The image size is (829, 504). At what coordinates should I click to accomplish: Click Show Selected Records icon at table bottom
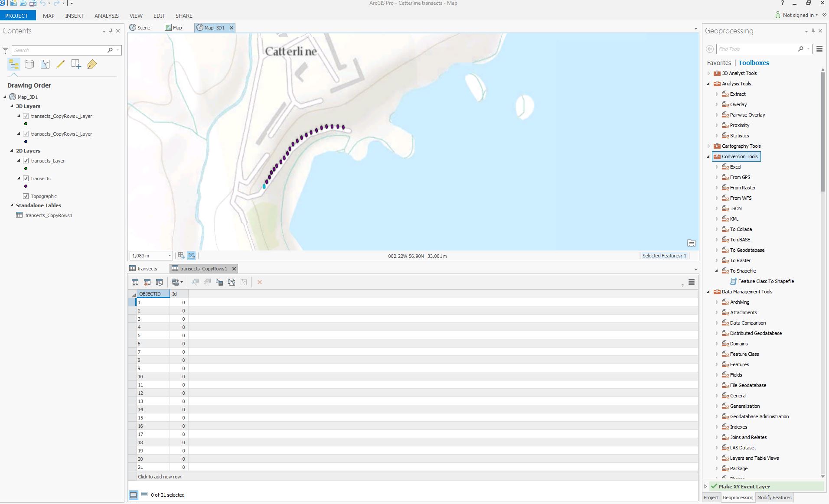(x=144, y=494)
